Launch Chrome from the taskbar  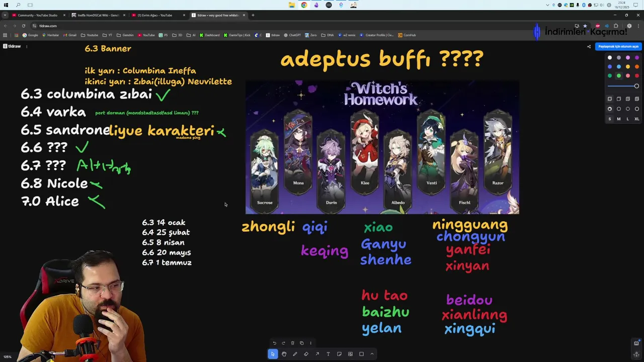tap(304, 5)
